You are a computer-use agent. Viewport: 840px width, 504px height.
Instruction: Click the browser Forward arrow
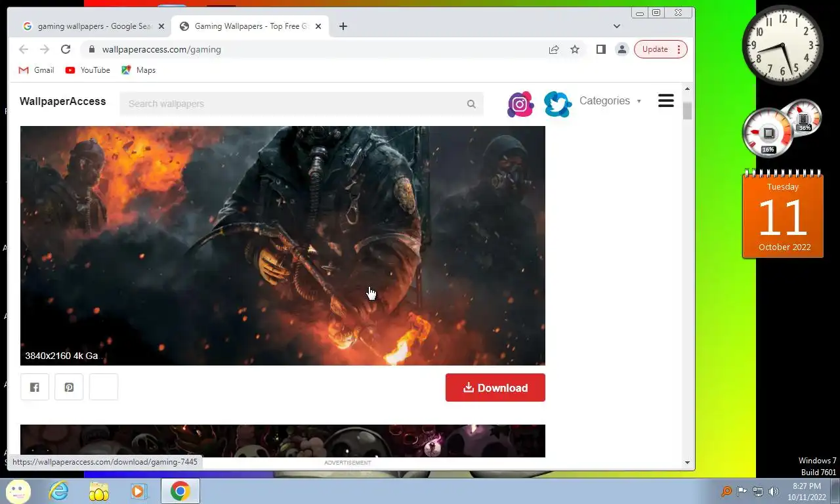point(45,49)
